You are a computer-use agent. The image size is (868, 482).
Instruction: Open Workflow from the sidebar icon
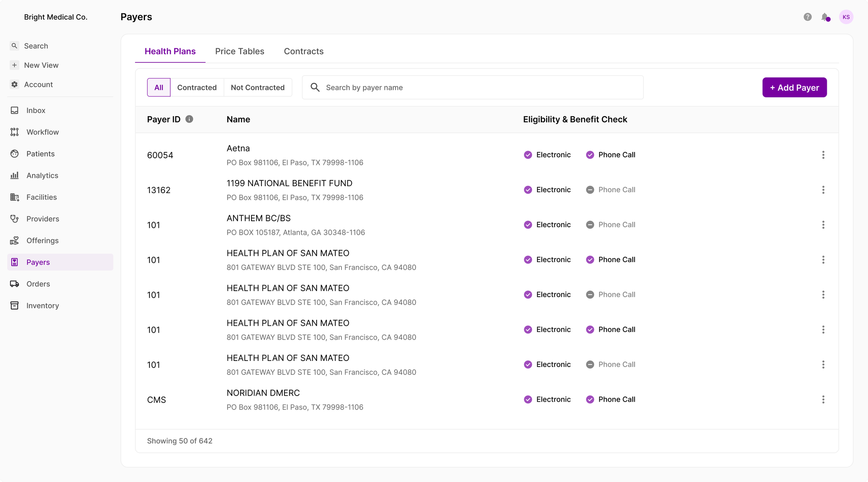click(x=15, y=132)
